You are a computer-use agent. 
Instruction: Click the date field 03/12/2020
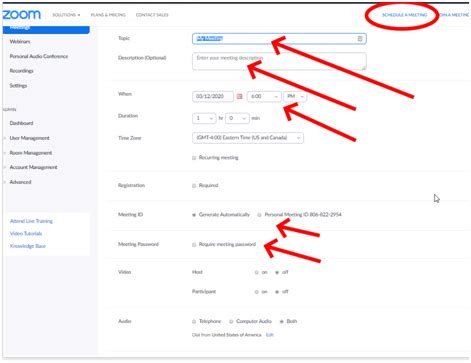tap(213, 96)
